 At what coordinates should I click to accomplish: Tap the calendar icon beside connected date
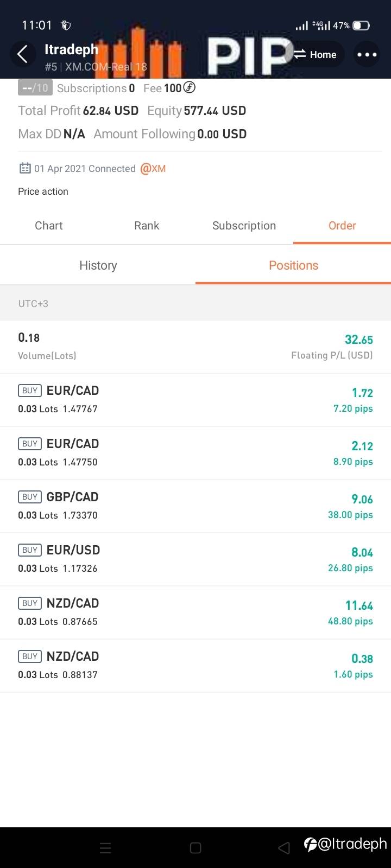[25, 168]
